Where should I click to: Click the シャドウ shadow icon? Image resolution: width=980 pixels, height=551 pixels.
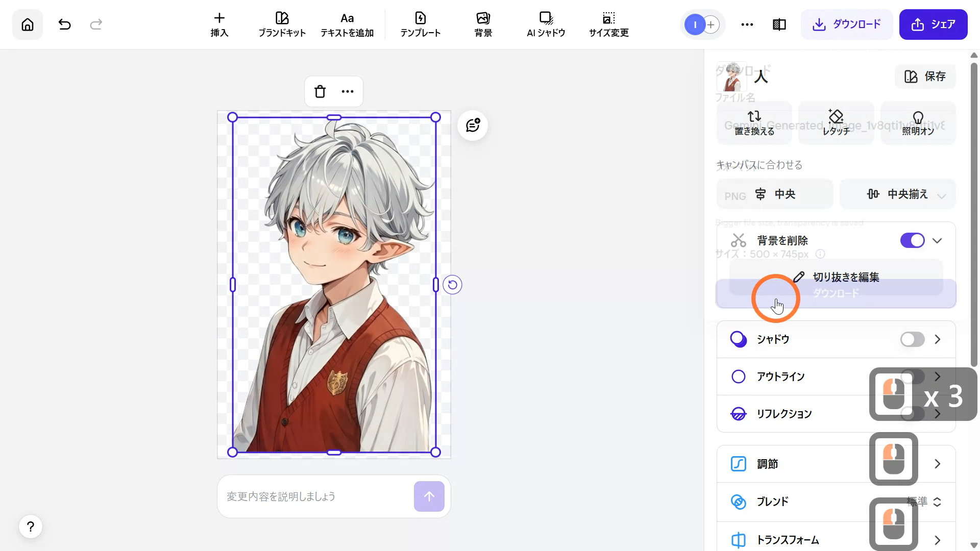739,339
